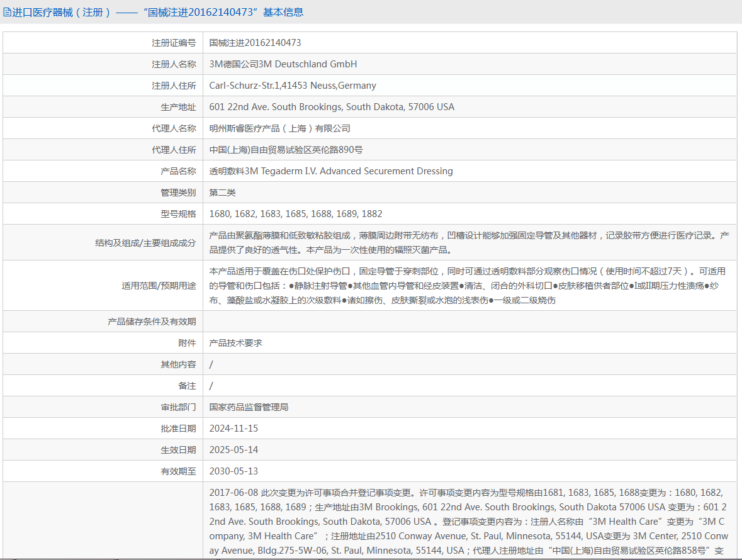Screen dimensions: 742x560
Task: Select registrant name 3M Deutschland GmbH
Action: point(283,64)
